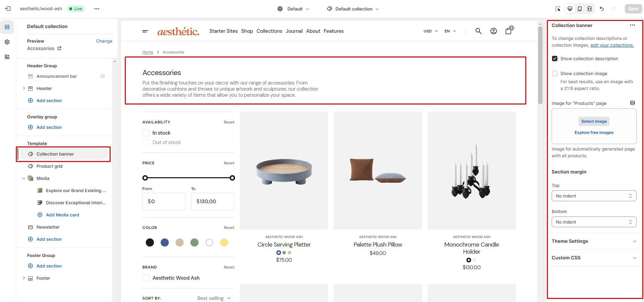This screenshot has height=302, width=644.
Task: Click the price From input field
Action: coord(164,201)
